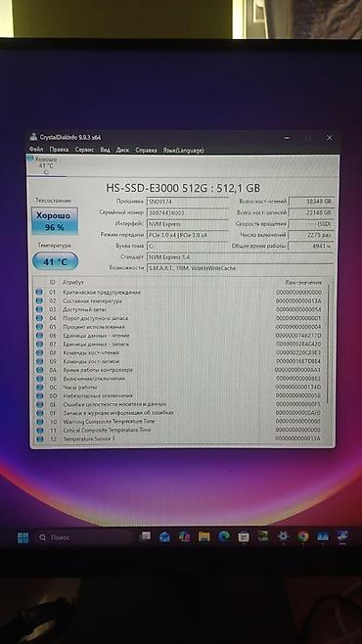Screen dimensions: 362x644
Task: Click the status circle for Порог доступного запаса
Action: [x=39, y=318]
